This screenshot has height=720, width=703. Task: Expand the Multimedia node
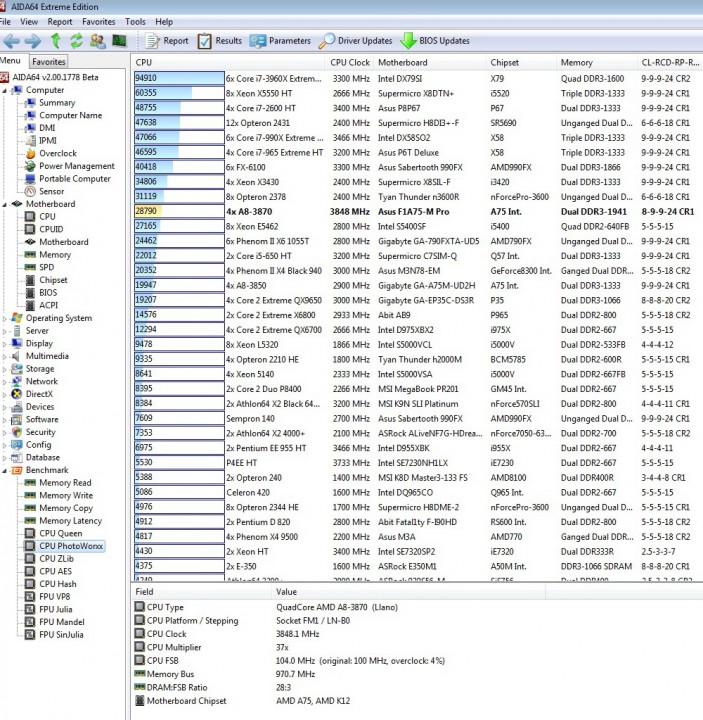click(5, 356)
